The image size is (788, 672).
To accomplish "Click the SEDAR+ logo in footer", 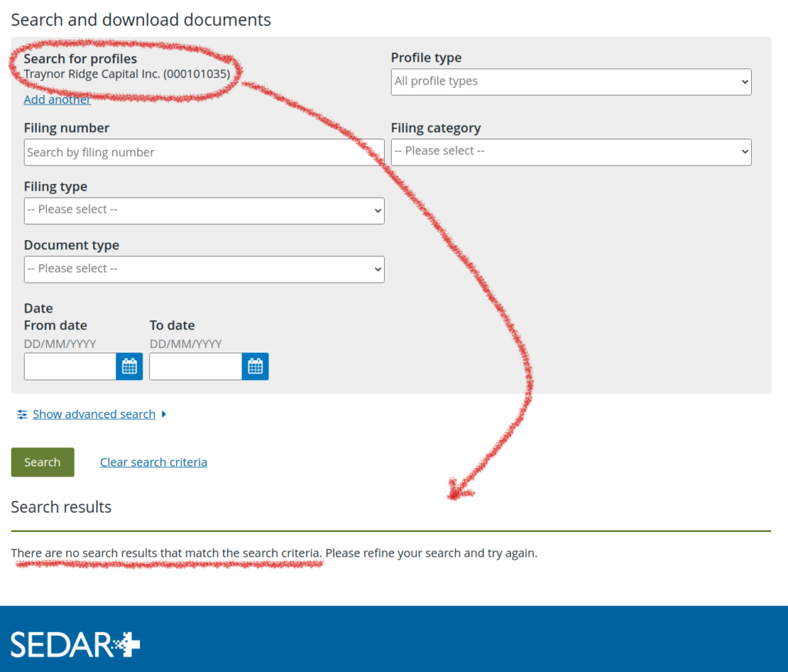I will click(x=75, y=644).
